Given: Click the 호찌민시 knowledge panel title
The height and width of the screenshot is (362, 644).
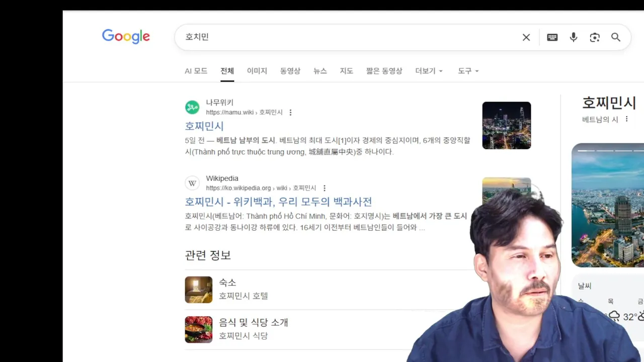Looking at the screenshot, I should 609,103.
